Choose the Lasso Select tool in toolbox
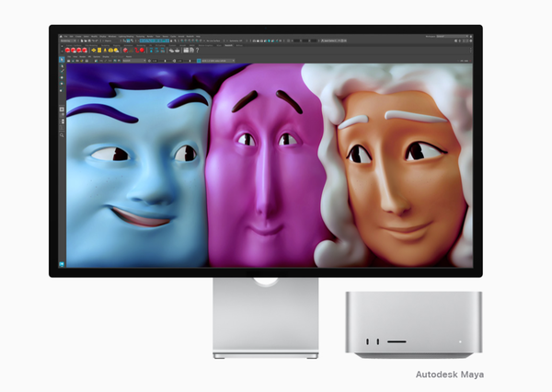 coord(62,66)
